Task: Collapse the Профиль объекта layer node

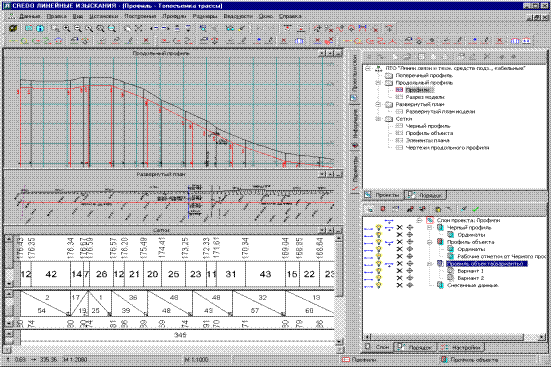Action: 429,242
